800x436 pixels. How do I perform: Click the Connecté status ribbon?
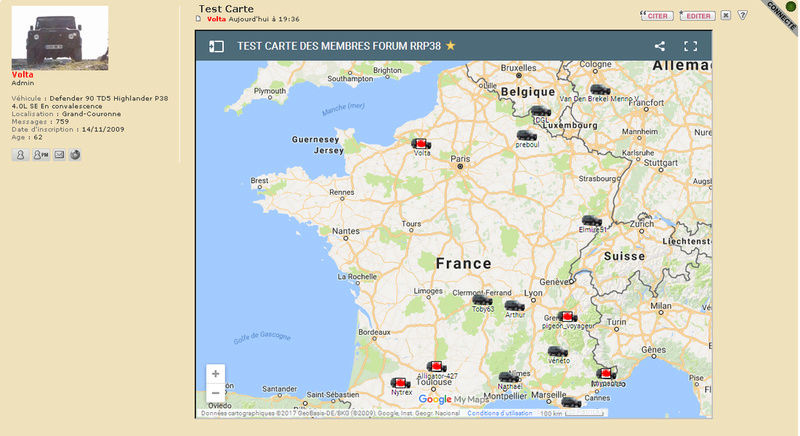(782, 16)
